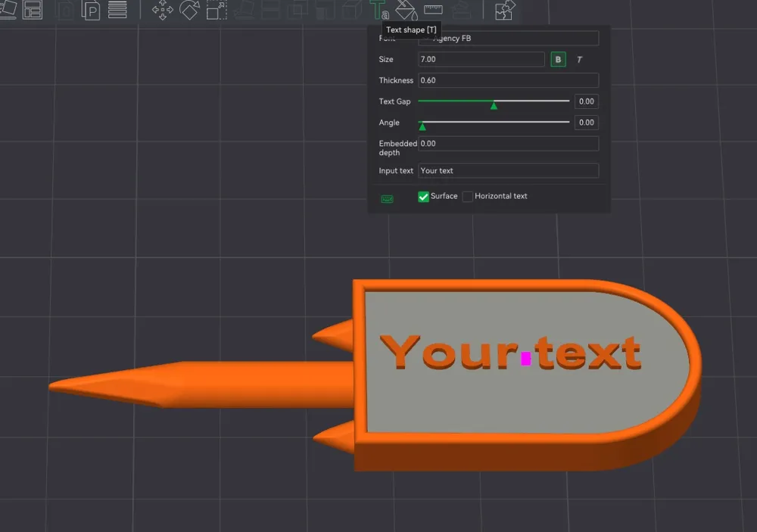The width and height of the screenshot is (757, 532).
Task: Show keyboard shortcuts via green keyboard icon
Action: click(387, 199)
